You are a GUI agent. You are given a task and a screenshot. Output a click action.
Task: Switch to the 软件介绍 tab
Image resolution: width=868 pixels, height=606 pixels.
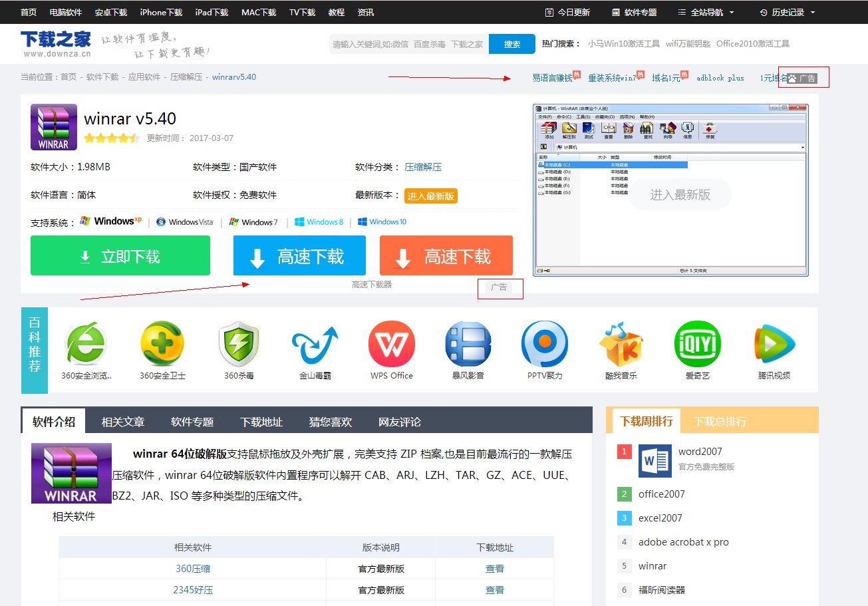[x=54, y=421]
